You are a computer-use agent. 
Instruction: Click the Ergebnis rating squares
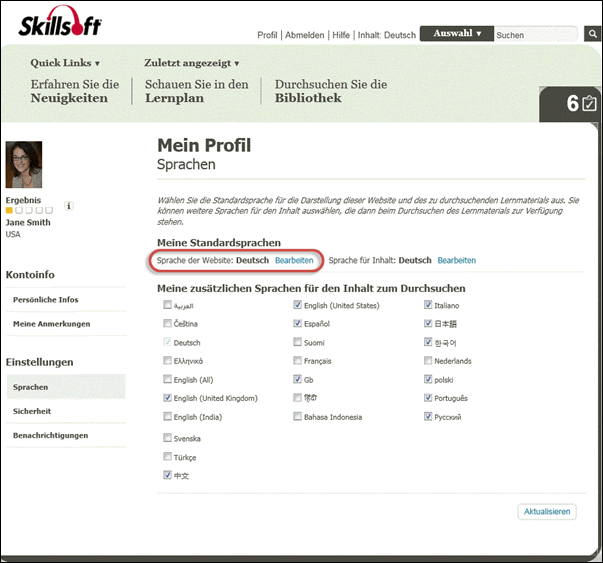pyautogui.click(x=29, y=210)
